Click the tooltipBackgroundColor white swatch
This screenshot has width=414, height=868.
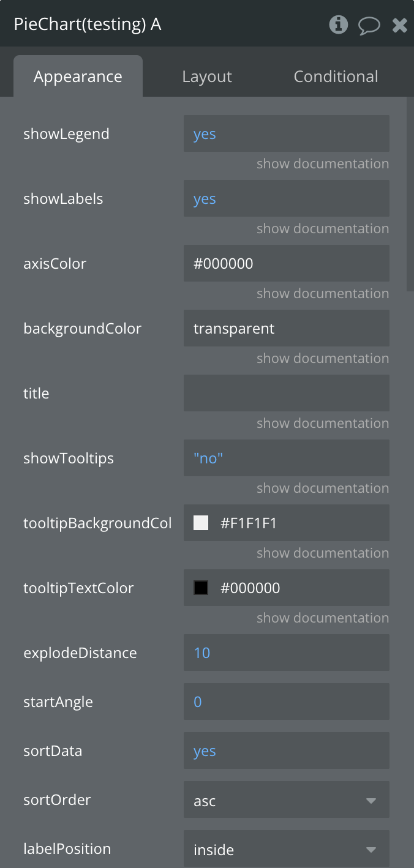[201, 523]
